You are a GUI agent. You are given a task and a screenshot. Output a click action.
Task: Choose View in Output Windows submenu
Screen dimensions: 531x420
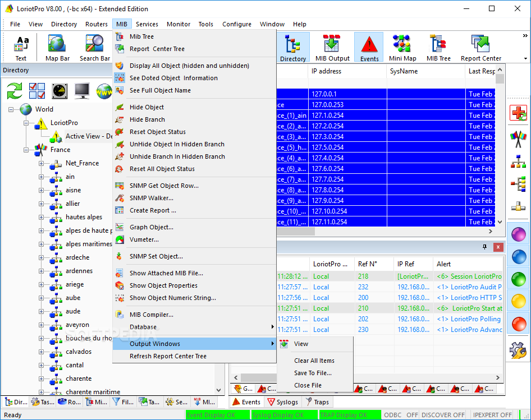point(315,344)
